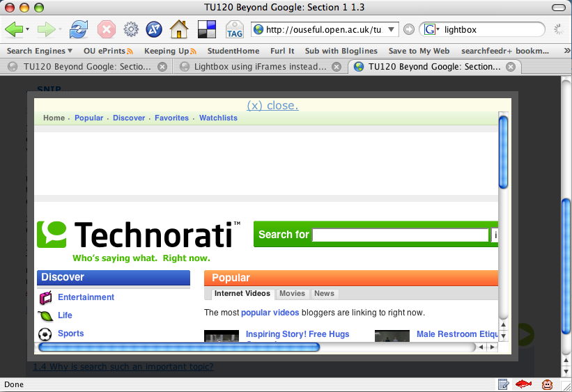Viewport: 572px width, 392px height.
Task: Click the iframe horizontal scrollbar thumb
Action: point(179,347)
